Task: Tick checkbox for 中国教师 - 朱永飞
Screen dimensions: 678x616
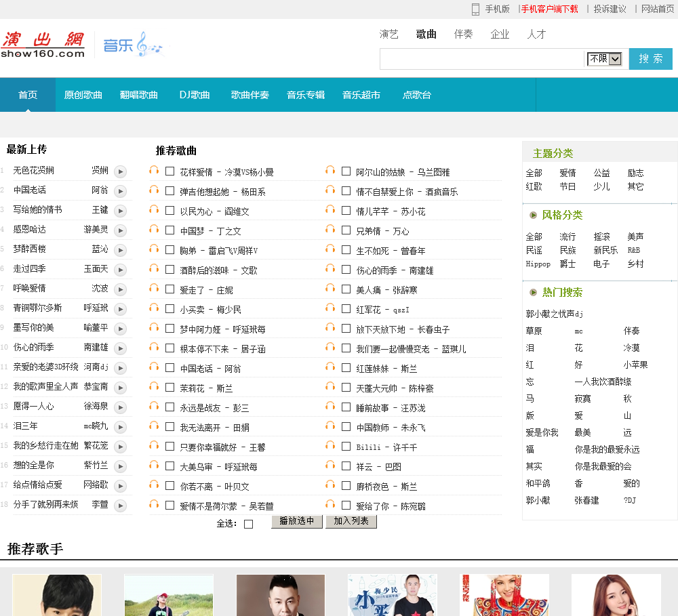Action: point(346,427)
